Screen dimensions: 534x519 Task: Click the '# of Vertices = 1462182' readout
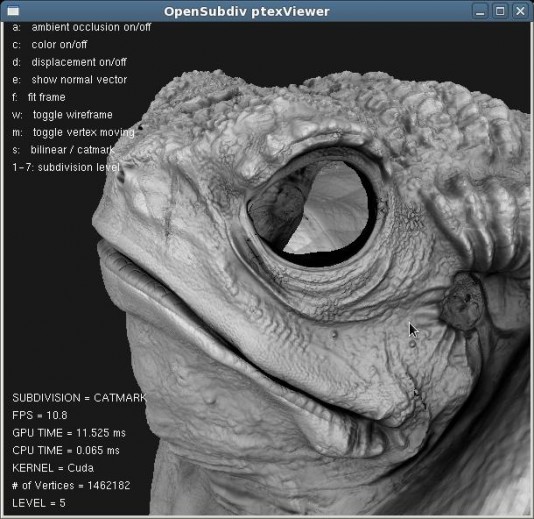click(71, 486)
